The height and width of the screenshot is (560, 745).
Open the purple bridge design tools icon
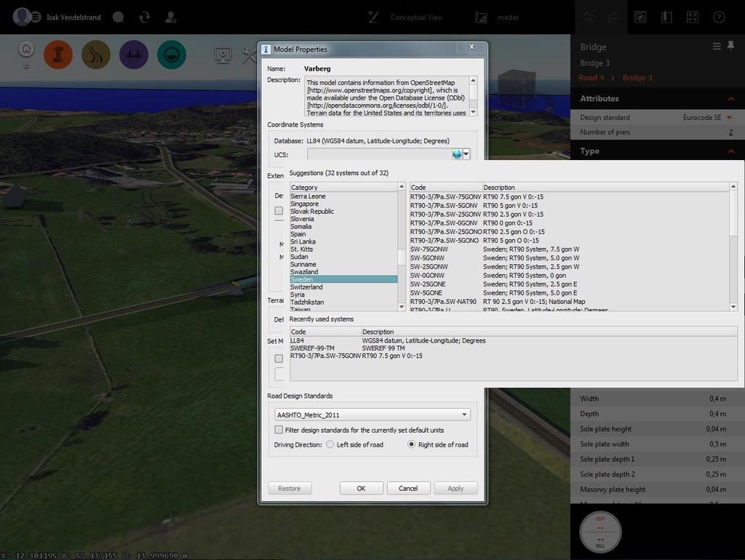tap(134, 55)
